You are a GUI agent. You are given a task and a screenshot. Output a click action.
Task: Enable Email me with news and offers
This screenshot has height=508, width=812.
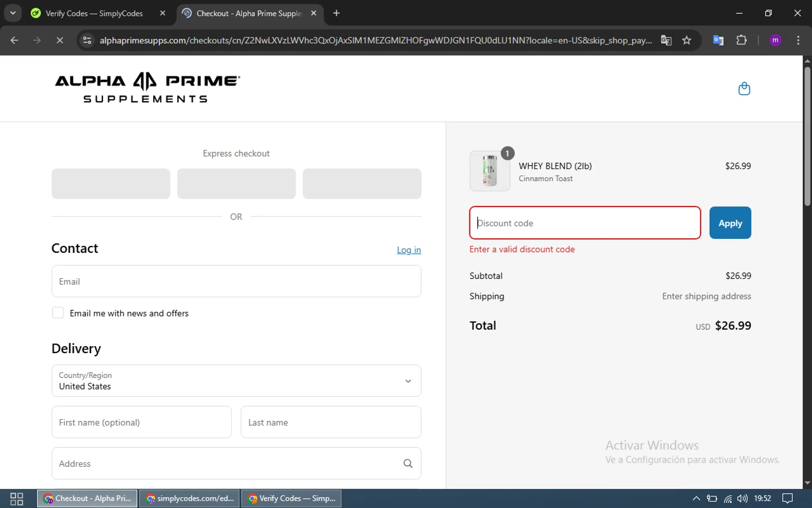pyautogui.click(x=58, y=312)
